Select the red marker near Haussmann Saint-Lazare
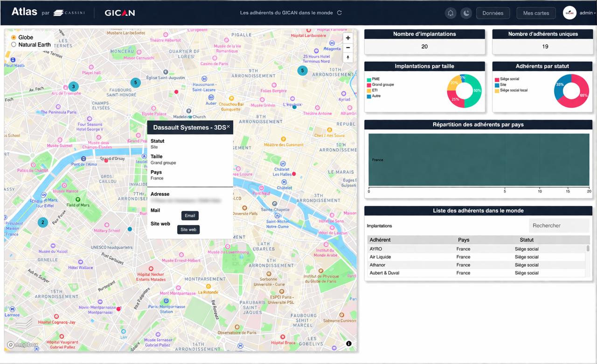 click(x=176, y=92)
